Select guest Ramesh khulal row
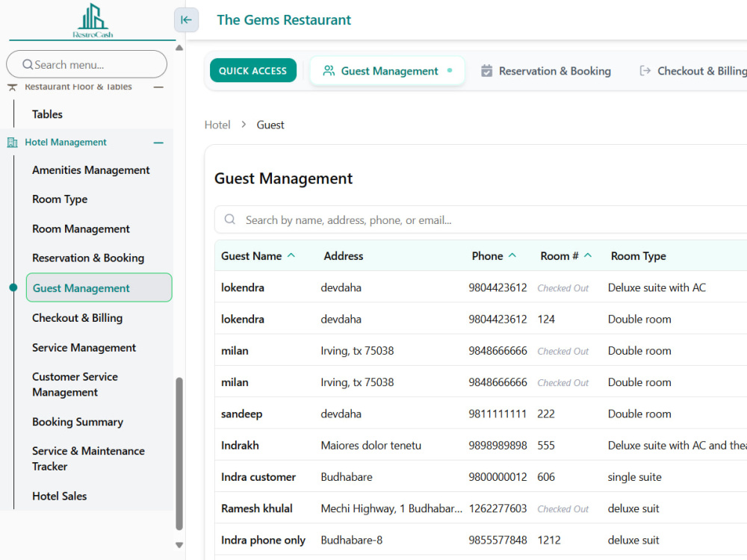Image resolution: width=747 pixels, height=560 pixels. [x=480, y=508]
